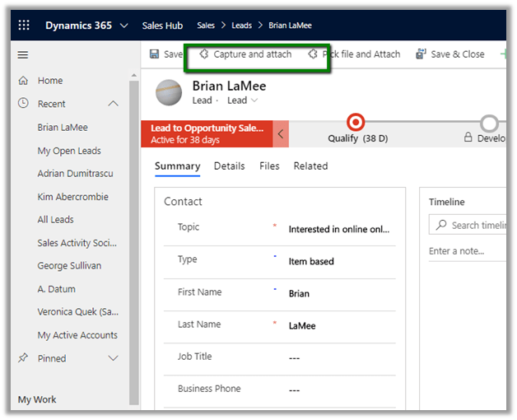The width and height of the screenshot is (517, 420).
Task: Click the Capture and attach puzzle icon
Action: click(x=203, y=54)
